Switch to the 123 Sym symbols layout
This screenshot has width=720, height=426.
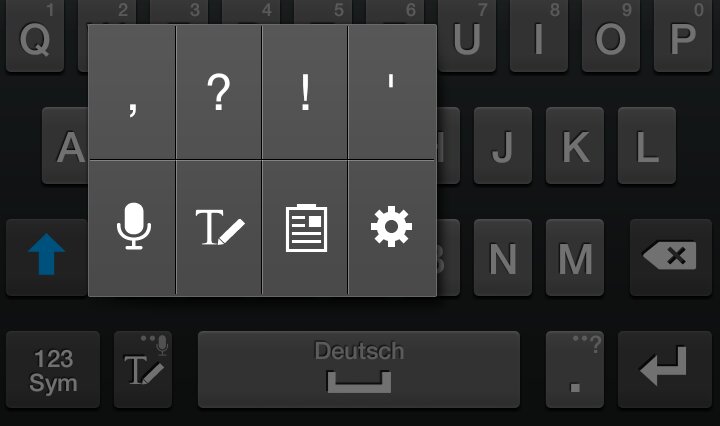pos(53,369)
